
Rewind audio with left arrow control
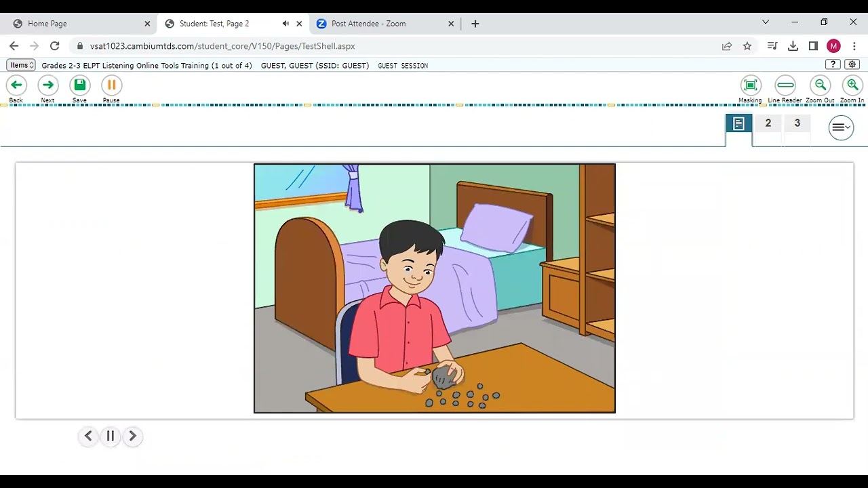click(88, 436)
